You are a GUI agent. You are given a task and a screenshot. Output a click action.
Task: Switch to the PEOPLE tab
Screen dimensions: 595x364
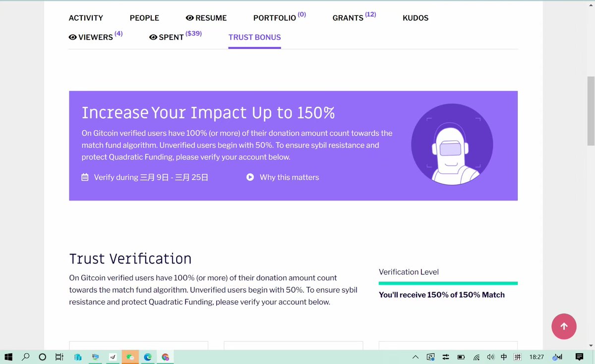coord(144,18)
